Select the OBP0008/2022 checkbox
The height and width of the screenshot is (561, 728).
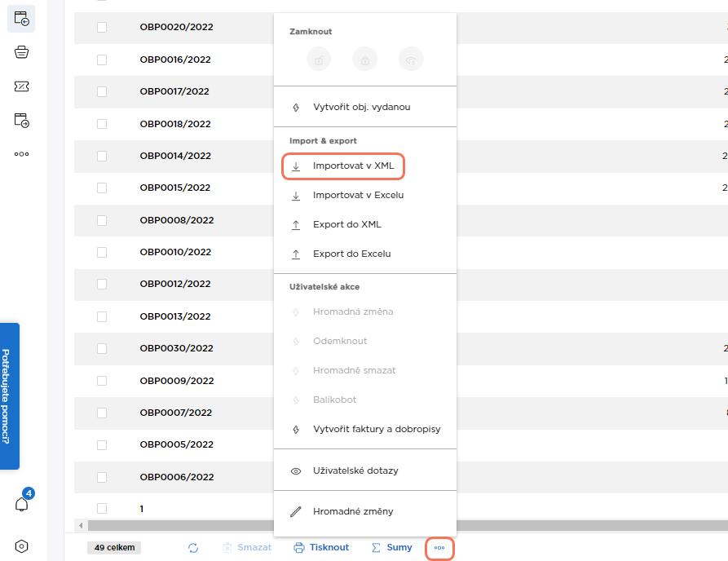(x=102, y=220)
